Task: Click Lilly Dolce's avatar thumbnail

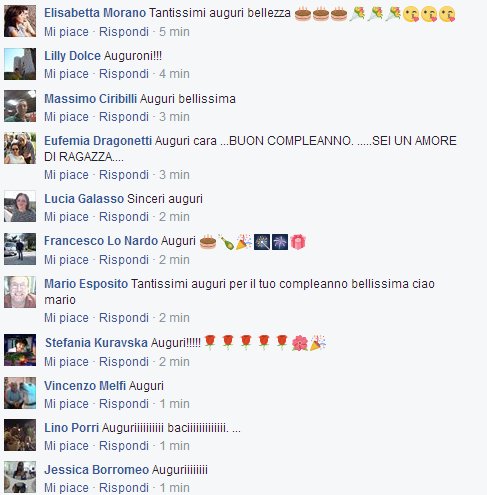Action: (x=20, y=64)
